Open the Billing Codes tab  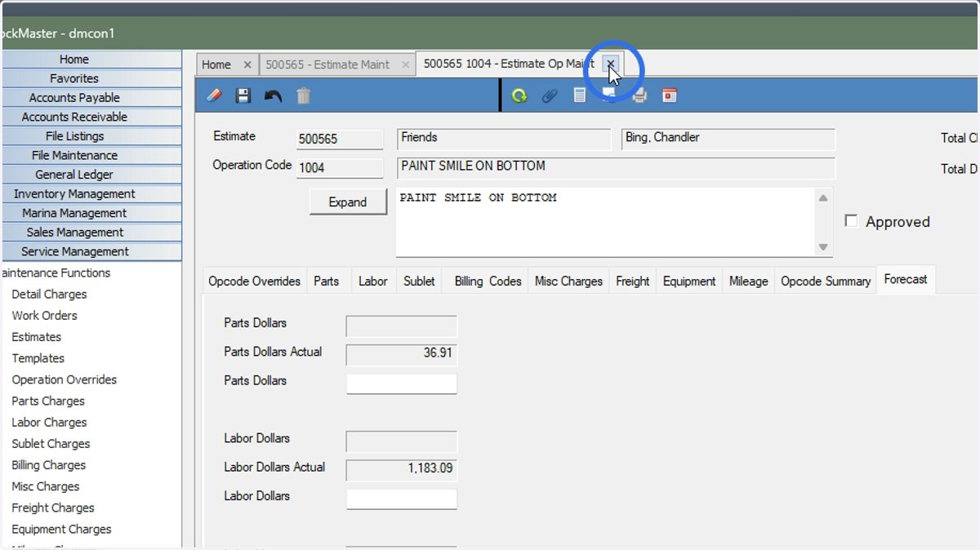pyautogui.click(x=488, y=281)
